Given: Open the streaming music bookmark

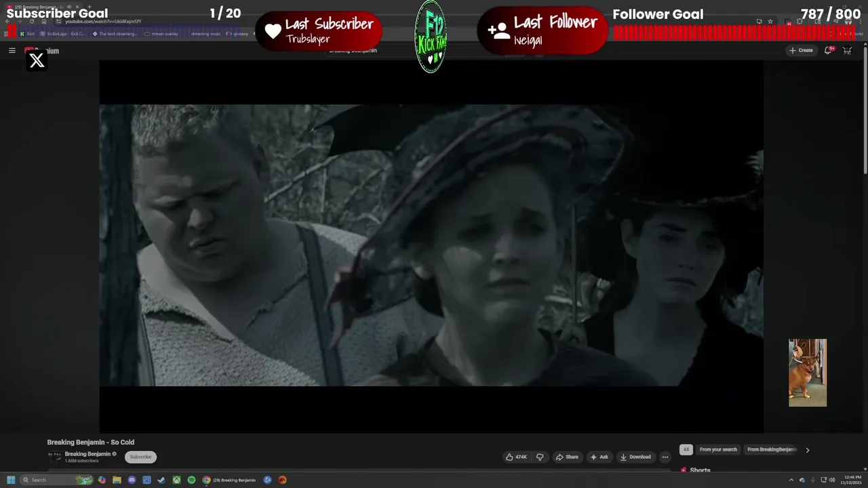Looking at the screenshot, I should [205, 34].
